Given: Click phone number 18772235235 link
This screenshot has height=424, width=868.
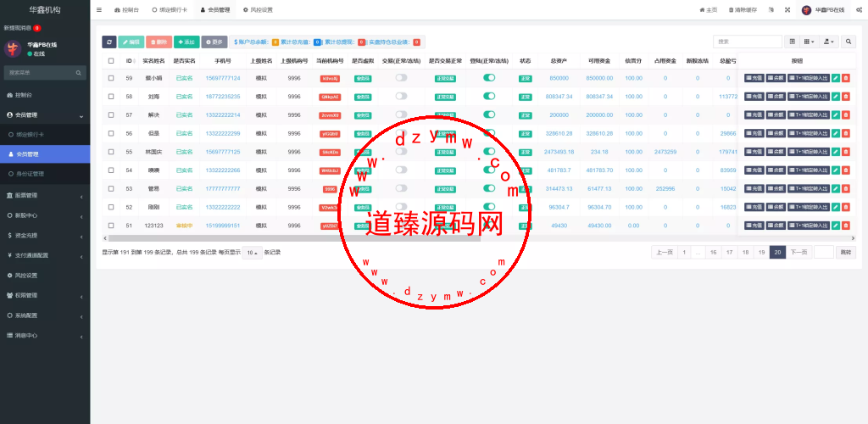Looking at the screenshot, I should point(223,97).
